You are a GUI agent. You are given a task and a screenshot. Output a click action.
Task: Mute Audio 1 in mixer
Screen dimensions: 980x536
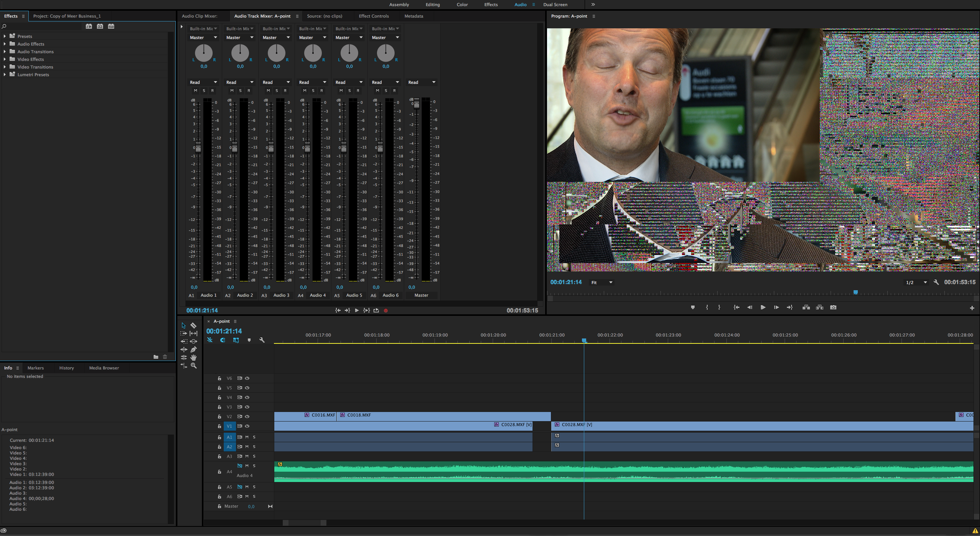(x=195, y=91)
